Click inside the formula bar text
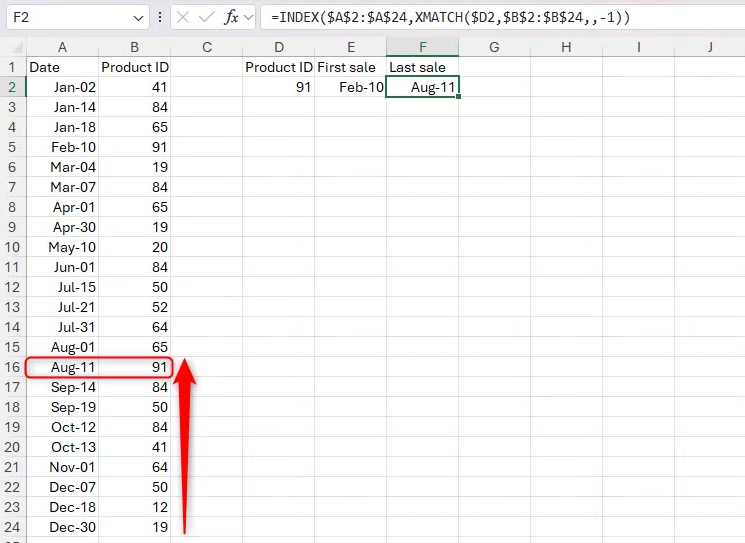Viewport: 745px width, 543px height. 450,18
